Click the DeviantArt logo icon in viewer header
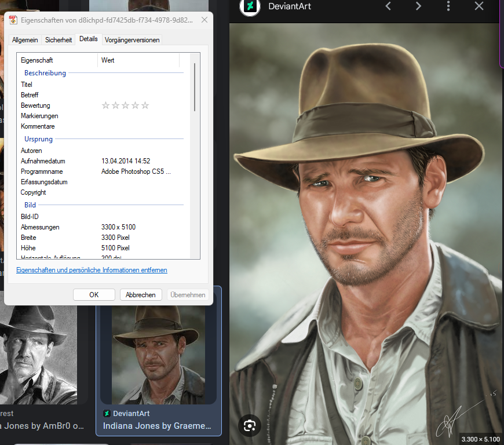 (250, 6)
